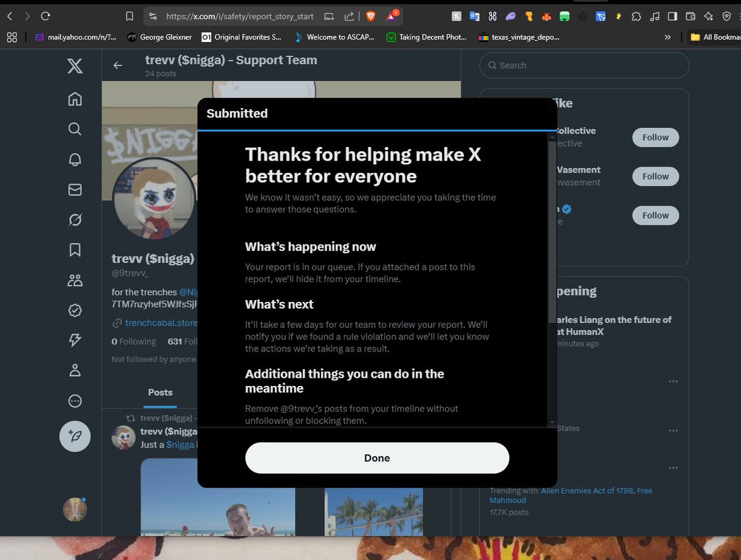Open Premium verified badge icon in sidebar
The height and width of the screenshot is (560, 741).
click(75, 311)
